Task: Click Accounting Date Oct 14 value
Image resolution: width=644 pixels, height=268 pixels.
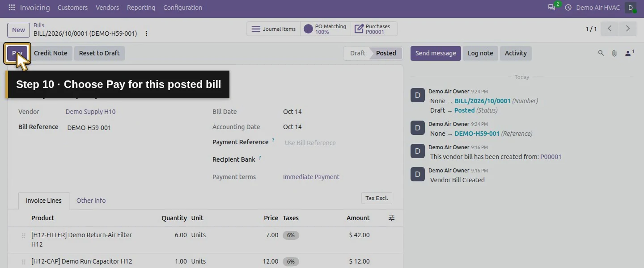Action: click(292, 127)
